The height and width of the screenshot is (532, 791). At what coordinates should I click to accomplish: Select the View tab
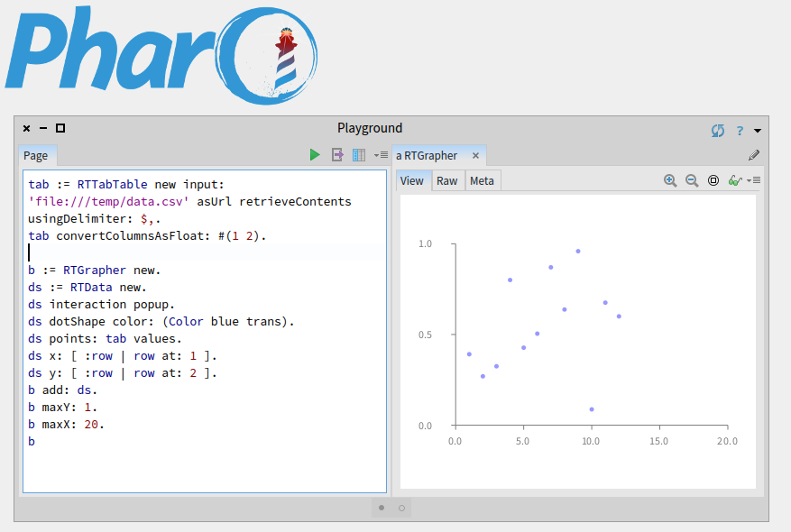tap(412, 180)
